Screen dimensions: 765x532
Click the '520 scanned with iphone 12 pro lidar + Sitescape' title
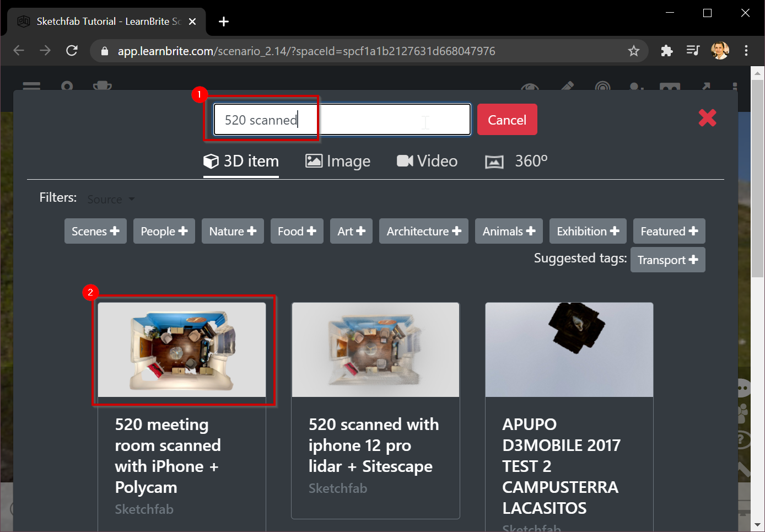pyautogui.click(x=374, y=445)
